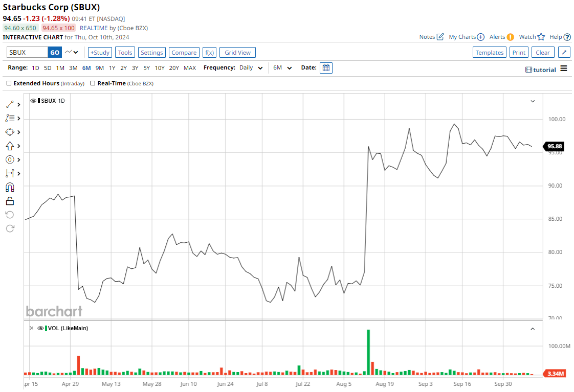This screenshot has height=392, width=574.
Task: Expand chart to full screen arrow
Action: 564,52
